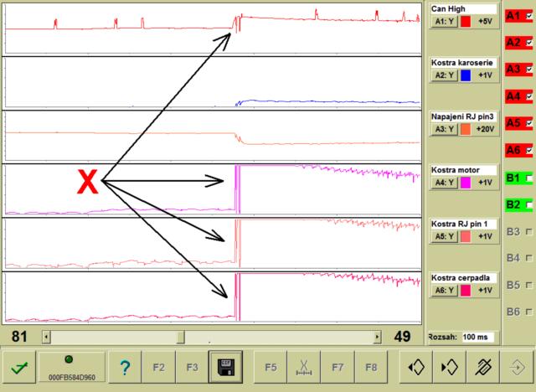Click the +5V range value for A1
This screenshot has height=392, width=536.
(485, 21)
